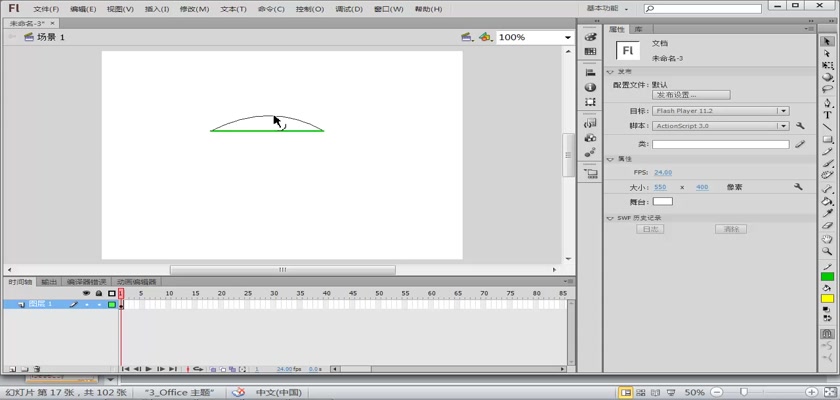
Task: Select the Rectangle tool
Action: pyautogui.click(x=827, y=139)
